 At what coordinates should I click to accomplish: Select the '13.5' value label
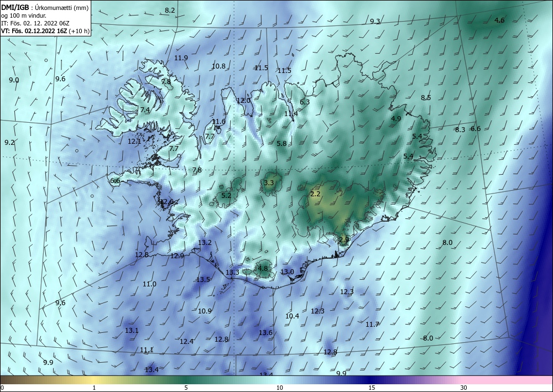click(x=203, y=280)
